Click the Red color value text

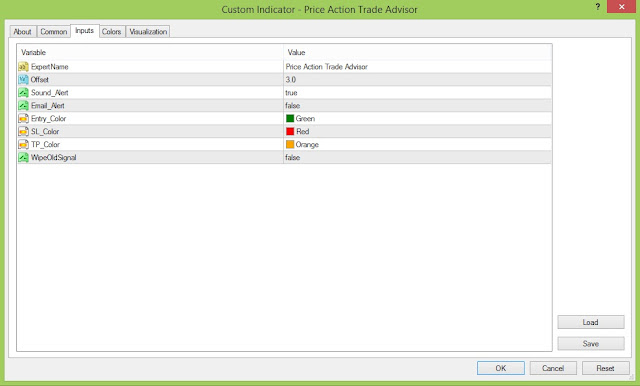coord(302,131)
